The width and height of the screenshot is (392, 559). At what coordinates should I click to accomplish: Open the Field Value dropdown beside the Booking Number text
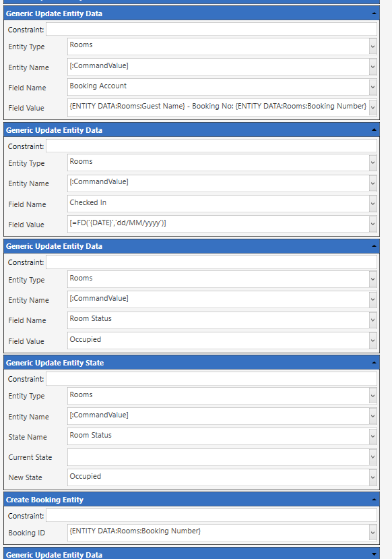pos(372,107)
